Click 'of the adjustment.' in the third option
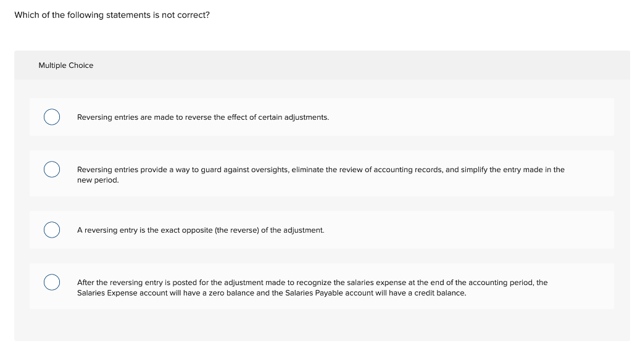 (293, 230)
